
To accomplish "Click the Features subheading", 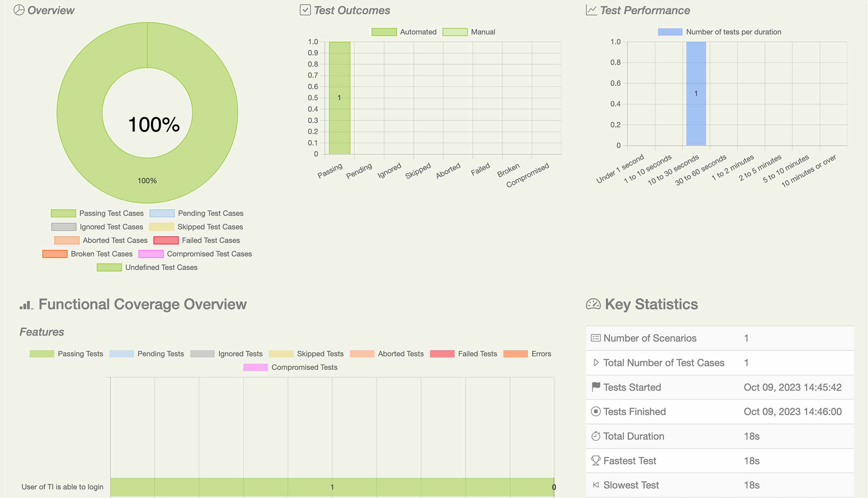I will [x=42, y=332].
